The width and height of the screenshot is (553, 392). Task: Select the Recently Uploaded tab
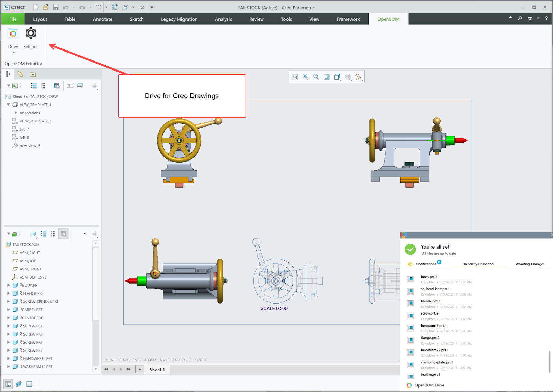click(x=478, y=264)
